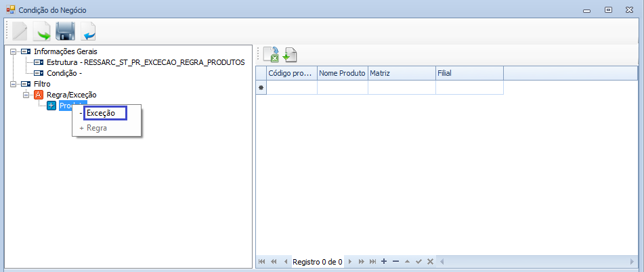
Task: Click icon beside Informações Gerais
Action: point(26,51)
